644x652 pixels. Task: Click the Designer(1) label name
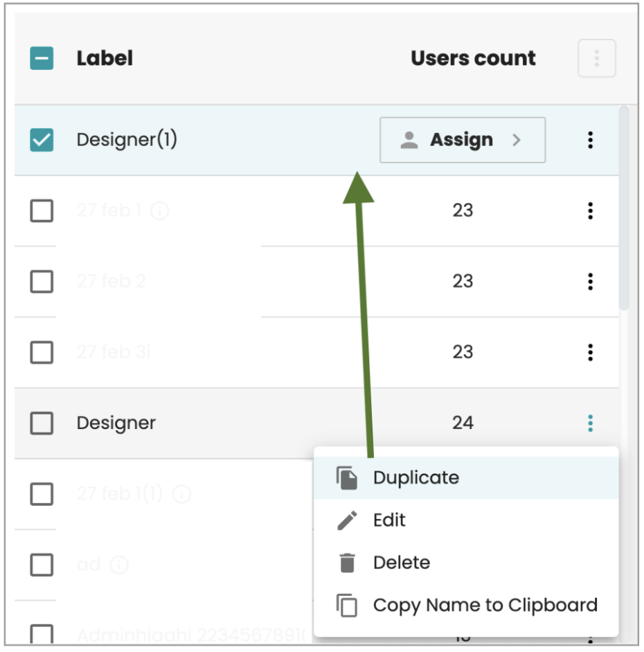(127, 140)
